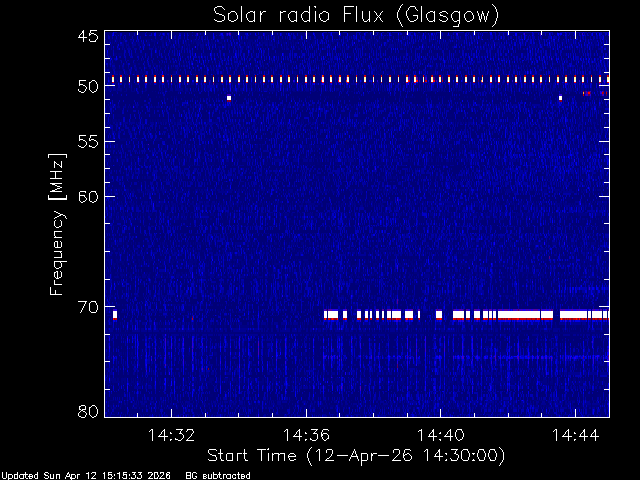Screen dimensions: 640x480
Task: Click the red dots near 51 MHz by 14:44
Action: pyautogui.click(x=587, y=93)
